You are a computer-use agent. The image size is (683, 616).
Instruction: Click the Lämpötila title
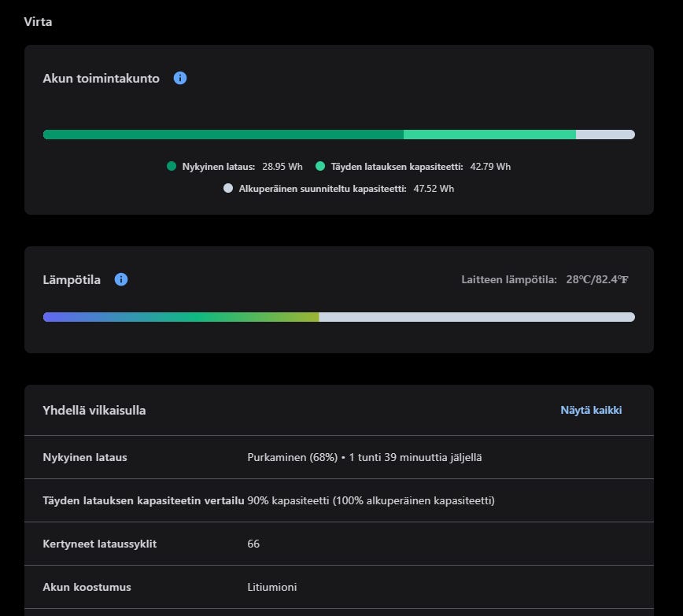(x=72, y=280)
